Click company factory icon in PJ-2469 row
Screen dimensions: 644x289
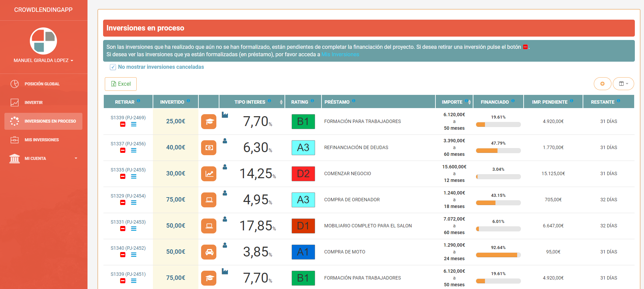tap(225, 115)
